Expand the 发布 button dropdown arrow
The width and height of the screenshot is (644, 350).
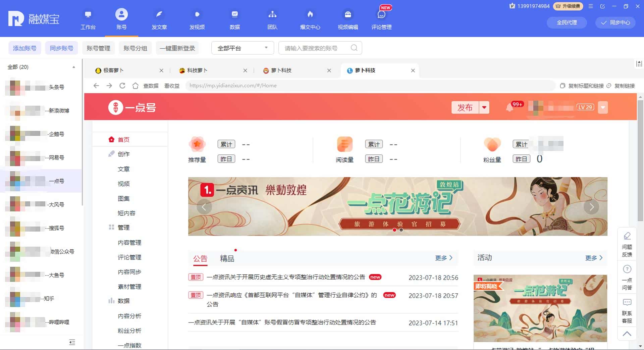point(484,108)
